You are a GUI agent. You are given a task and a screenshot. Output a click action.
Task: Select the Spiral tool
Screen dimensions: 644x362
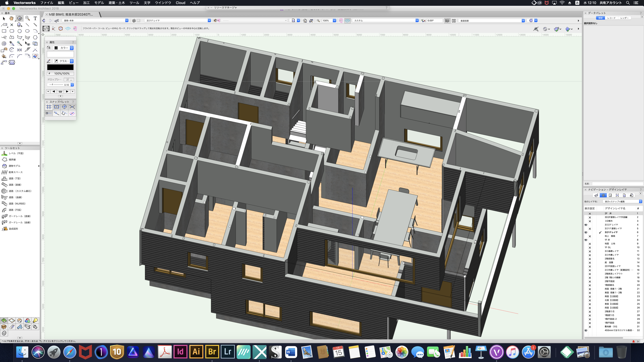click(x=4, y=43)
